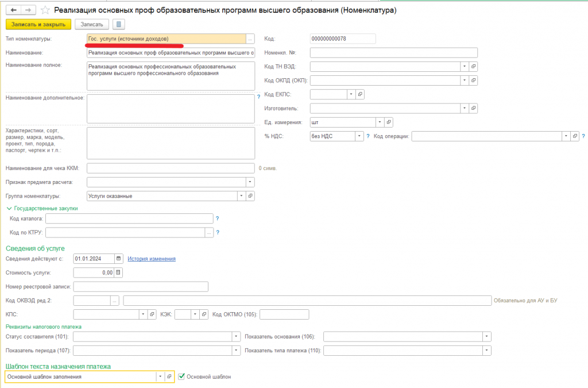Add to favorites with the star icon
This screenshot has width=588, height=388.
pyautogui.click(x=45, y=10)
